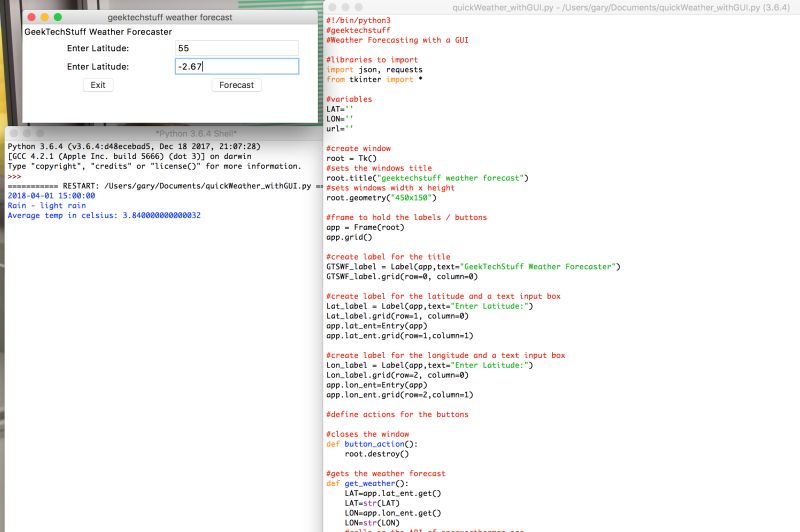Click 'app.lon_ent=Entry(app)' code line

(377, 385)
